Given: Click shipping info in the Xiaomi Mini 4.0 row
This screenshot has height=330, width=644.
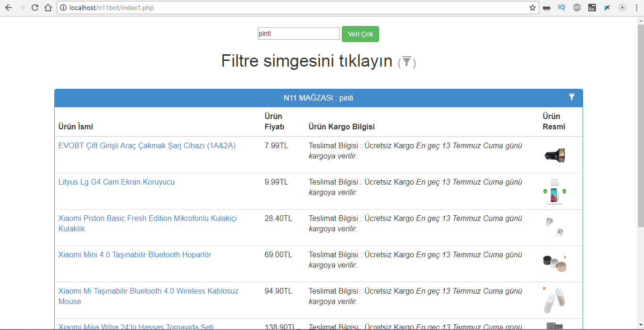Looking at the screenshot, I should pos(415,260).
